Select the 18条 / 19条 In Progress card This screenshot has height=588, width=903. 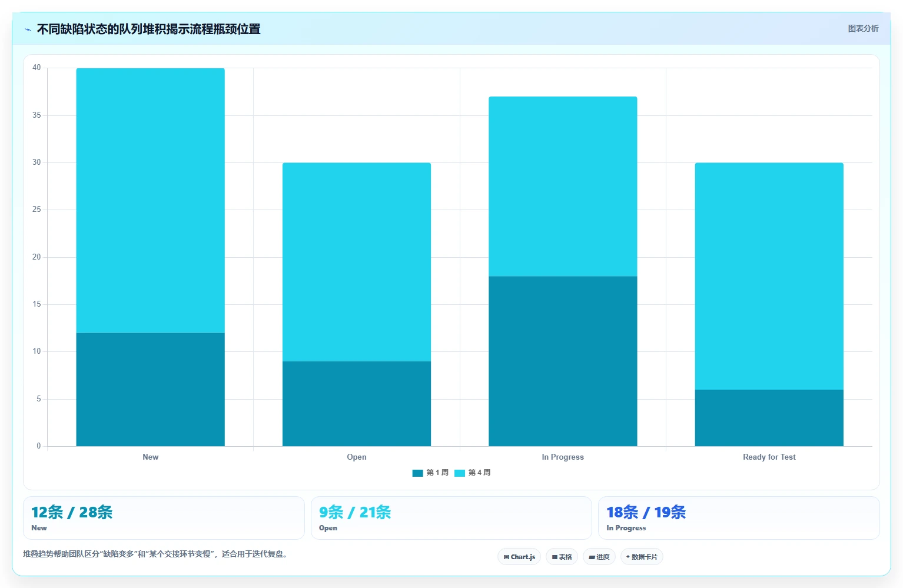(739, 518)
